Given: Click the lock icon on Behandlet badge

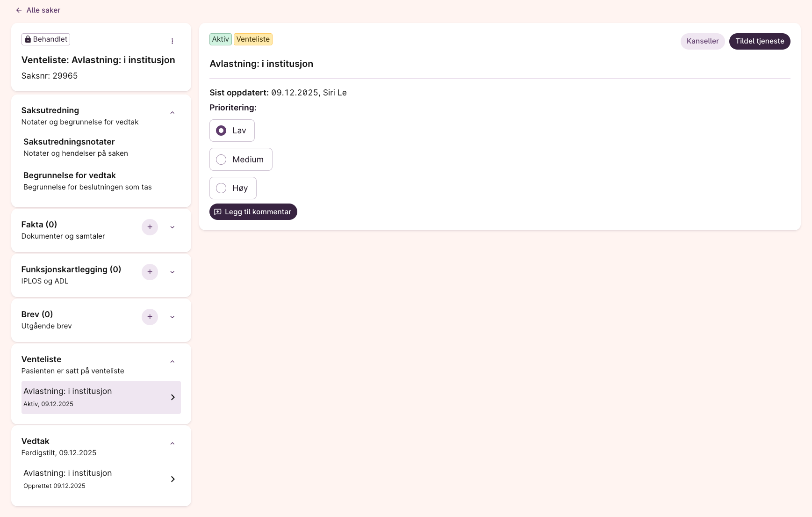Looking at the screenshot, I should click(x=28, y=39).
